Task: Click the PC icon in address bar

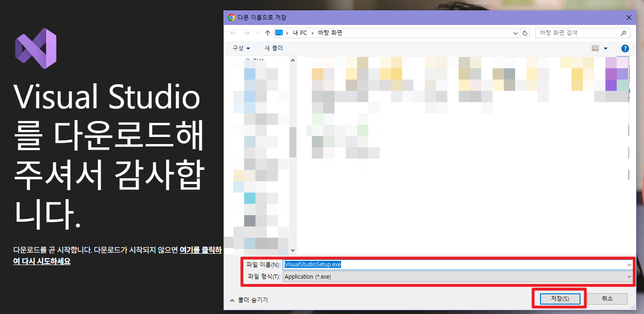Action: pos(279,33)
